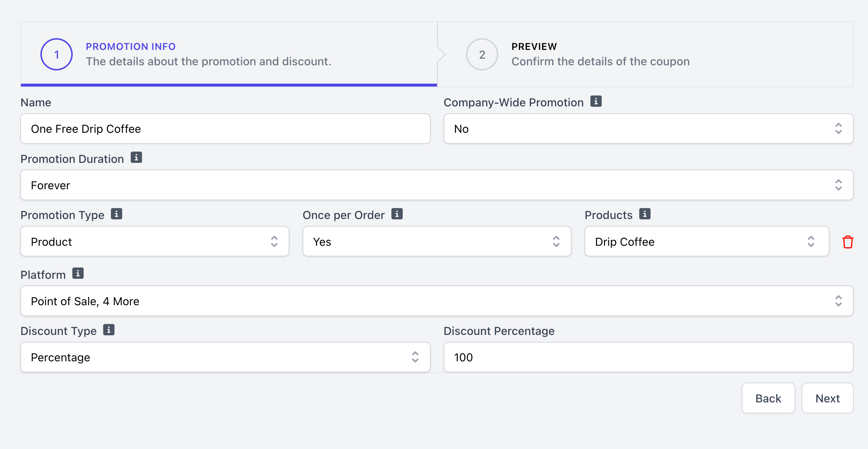The image size is (868, 449).
Task: Focus the Discount Percentage field showing 100
Action: pos(648,357)
